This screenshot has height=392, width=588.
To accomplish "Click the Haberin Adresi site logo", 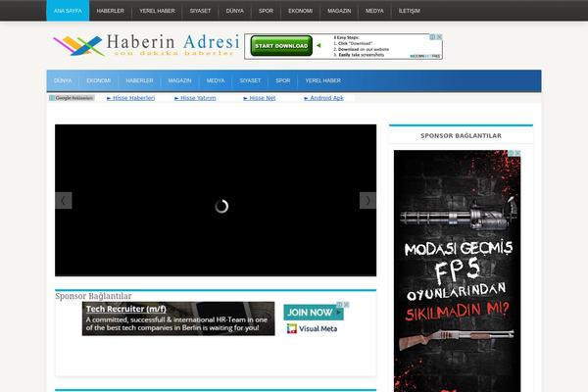I will (146, 45).
